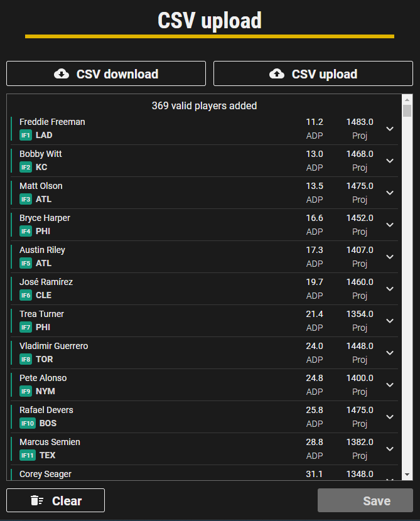This screenshot has height=521, width=420.
Task: Click Marcus Semien's 1382.0 projection
Action: point(360,442)
